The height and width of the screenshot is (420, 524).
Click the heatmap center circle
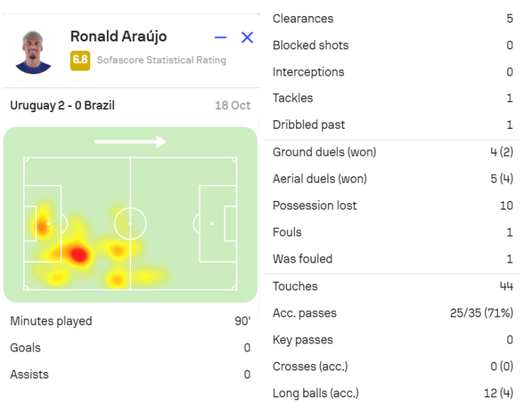point(130,223)
